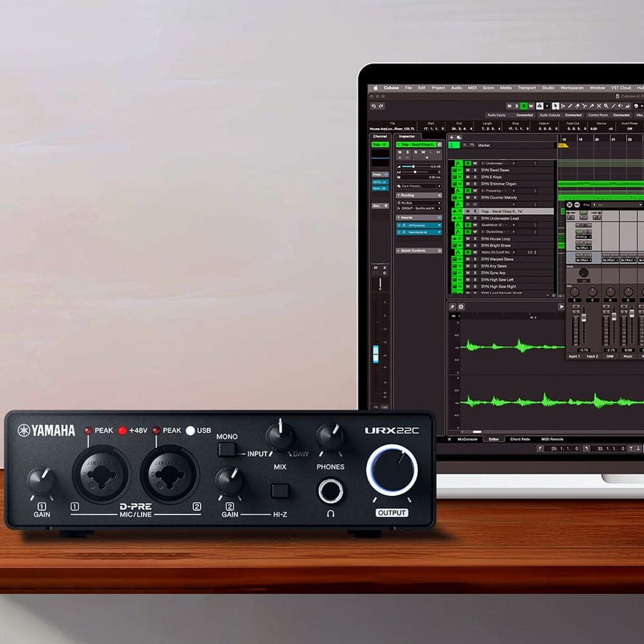This screenshot has height=644, width=644.
Task: Click the left locator icon in transport bar
Action: [541, 449]
